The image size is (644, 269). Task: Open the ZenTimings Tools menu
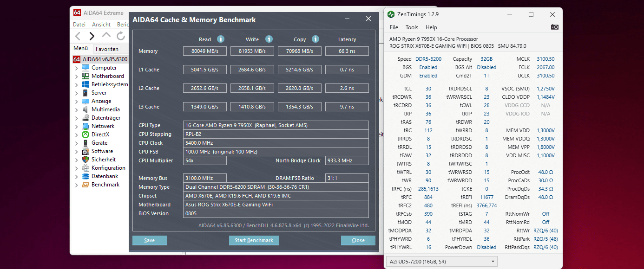coord(412,27)
